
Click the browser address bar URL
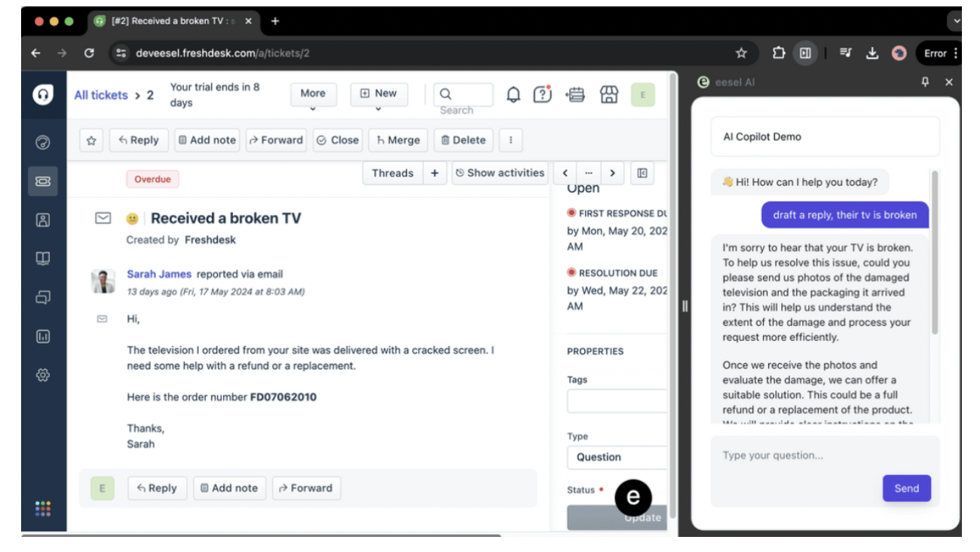(x=223, y=53)
